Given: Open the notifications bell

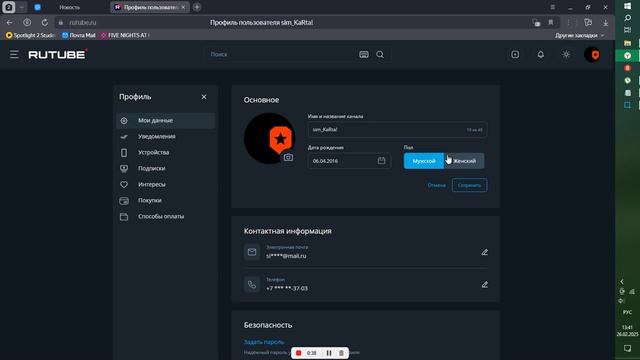Looking at the screenshot, I should 540,54.
